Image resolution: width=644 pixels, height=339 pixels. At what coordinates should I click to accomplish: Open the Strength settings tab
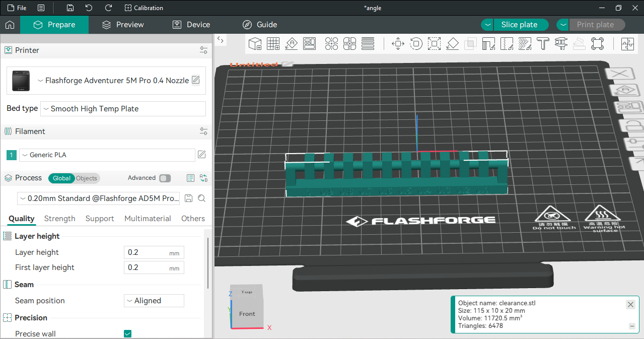(60, 219)
